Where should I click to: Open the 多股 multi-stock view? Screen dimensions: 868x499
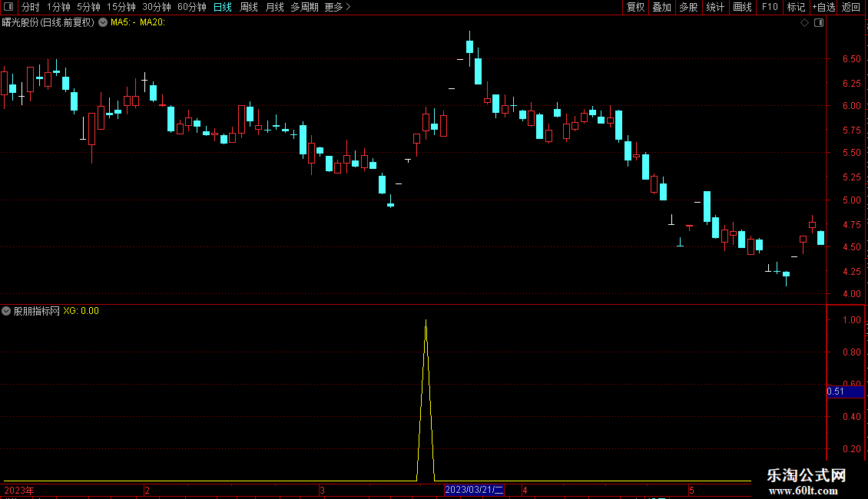(x=688, y=7)
